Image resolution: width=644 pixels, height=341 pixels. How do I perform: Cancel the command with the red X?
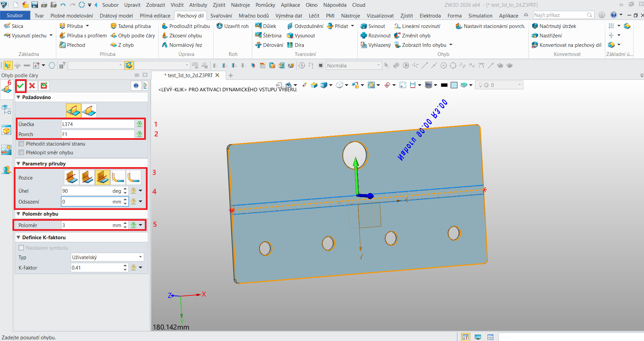coord(32,86)
